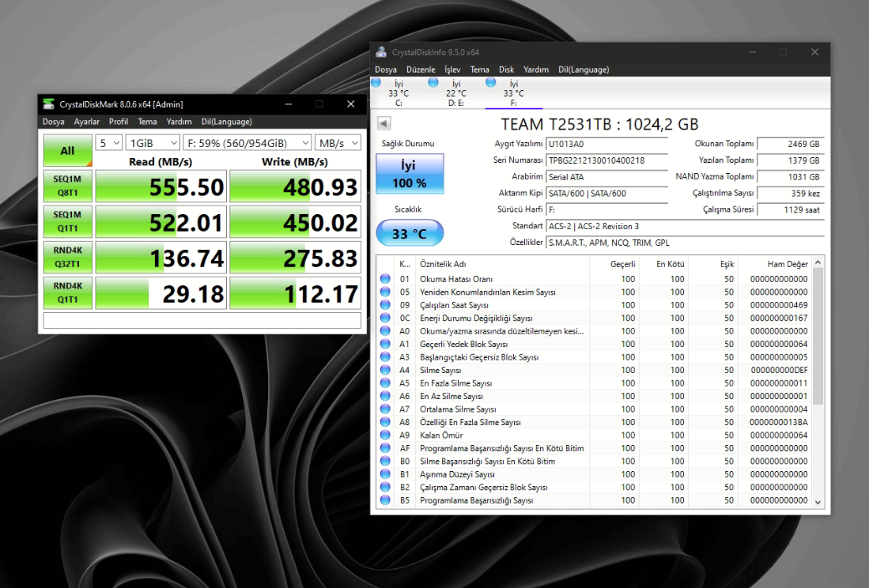
Task: Click status orb for A9 Kalan Ömür row
Action: (x=385, y=435)
